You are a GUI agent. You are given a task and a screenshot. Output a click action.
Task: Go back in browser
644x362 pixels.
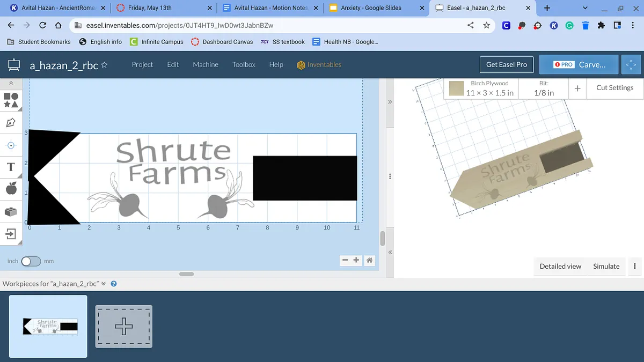(10, 25)
